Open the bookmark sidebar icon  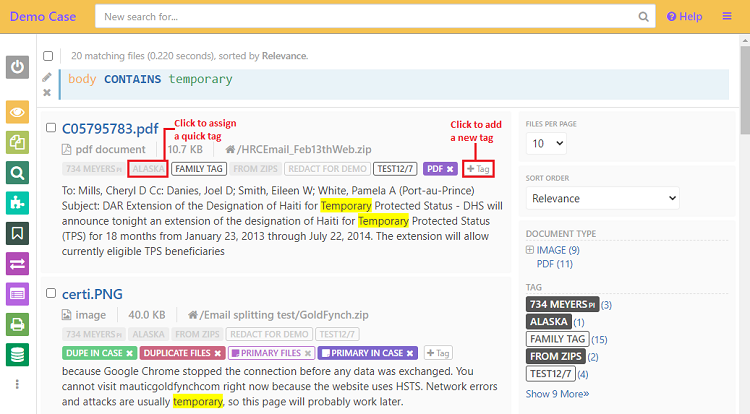coord(18,234)
